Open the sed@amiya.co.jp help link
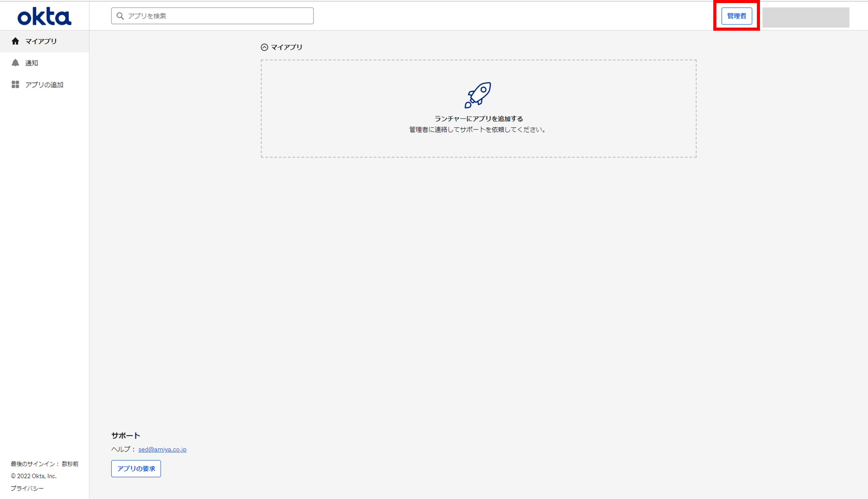868x499 pixels. [x=162, y=449]
